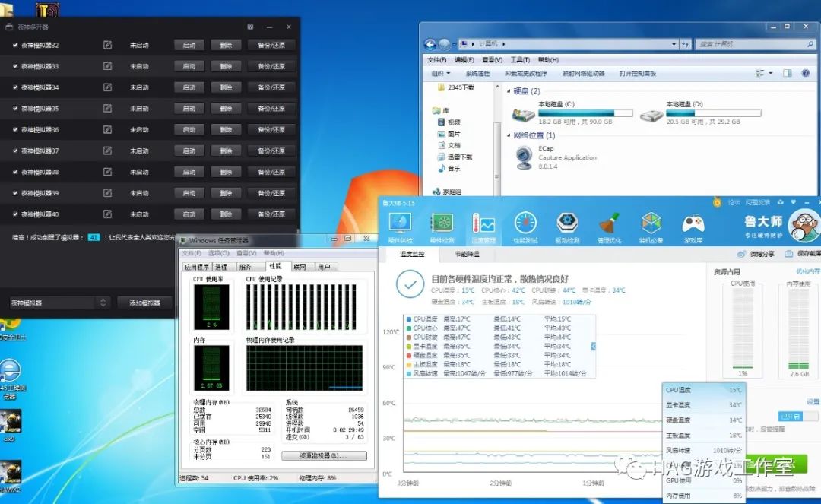The height and width of the screenshot is (504, 821).
Task: Open the 查看(V) menu in Explorer
Action: pyautogui.click(x=492, y=59)
